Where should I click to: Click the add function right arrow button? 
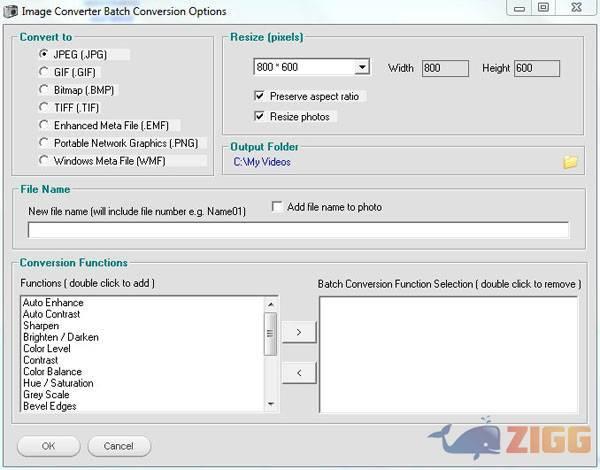click(x=298, y=331)
